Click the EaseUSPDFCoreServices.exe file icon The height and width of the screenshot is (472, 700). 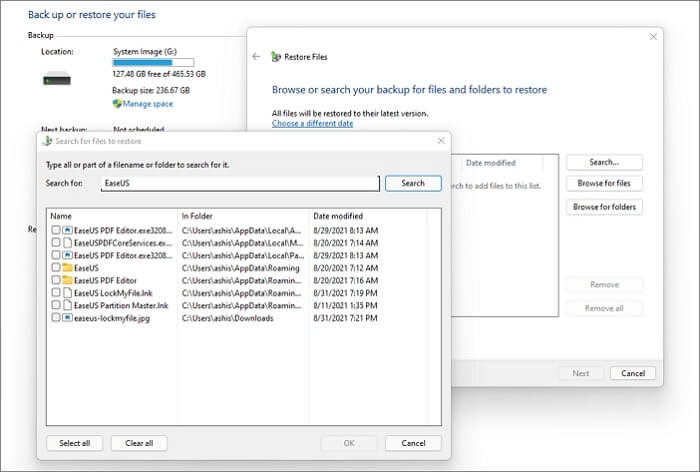(67, 243)
